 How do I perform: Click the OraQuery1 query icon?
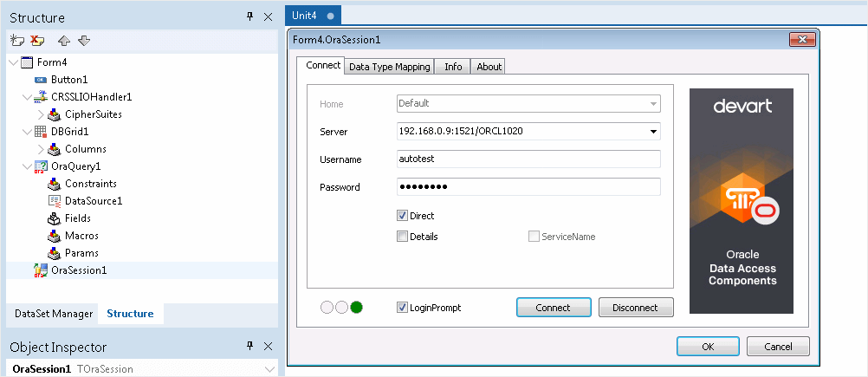[x=41, y=166]
